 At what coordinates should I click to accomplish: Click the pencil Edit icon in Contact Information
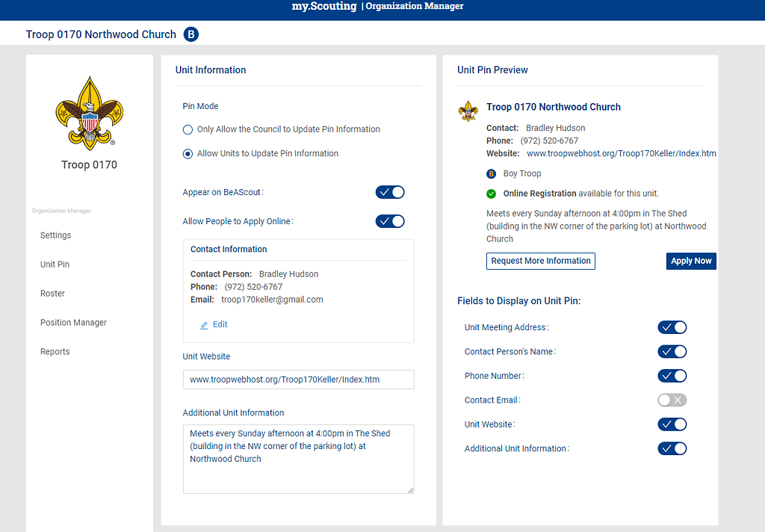tap(204, 325)
